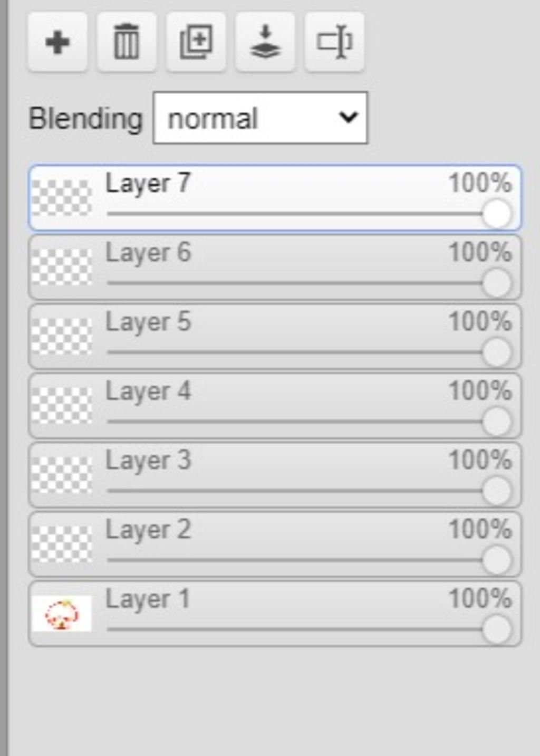540x756 pixels.
Task: Select Layer 2 by its label
Action: click(148, 530)
